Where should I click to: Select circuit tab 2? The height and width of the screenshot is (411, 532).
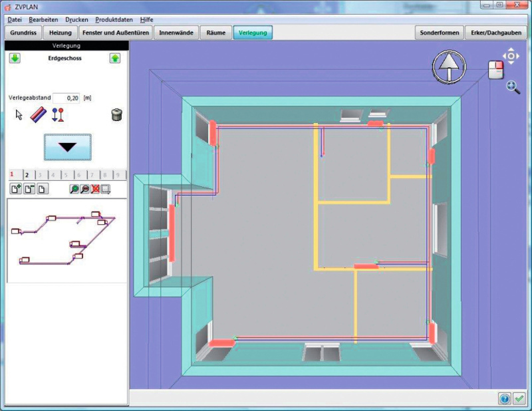click(x=27, y=175)
